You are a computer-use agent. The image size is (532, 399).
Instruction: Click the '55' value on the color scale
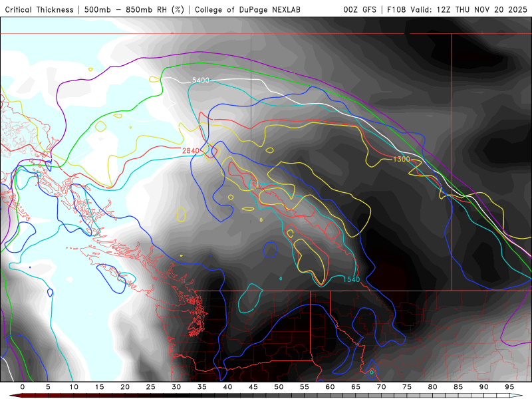click(305, 387)
